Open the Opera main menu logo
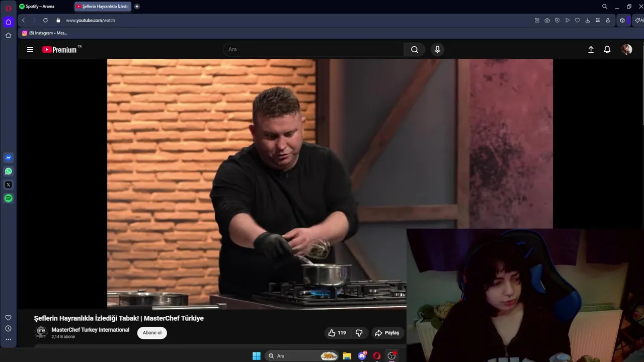The image size is (644, 362). click(8, 8)
